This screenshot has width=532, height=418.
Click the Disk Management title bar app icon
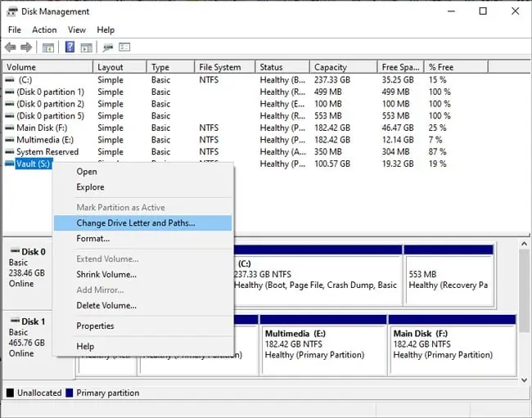tap(12, 11)
